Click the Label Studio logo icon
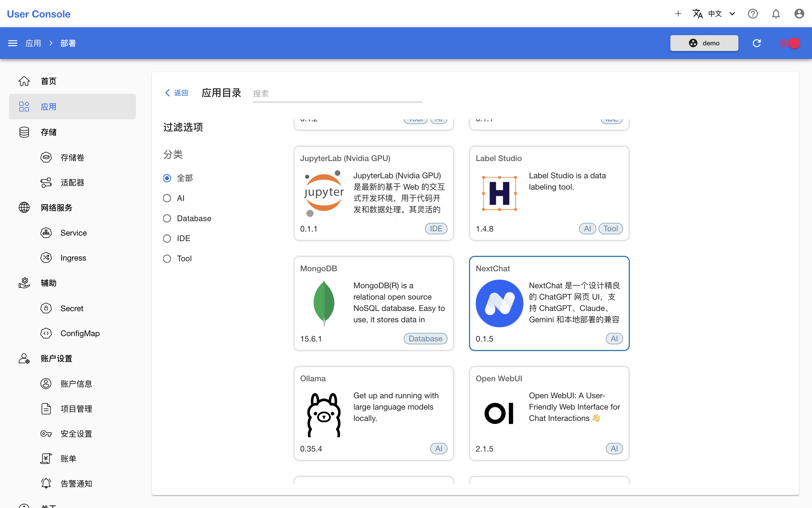 point(499,193)
